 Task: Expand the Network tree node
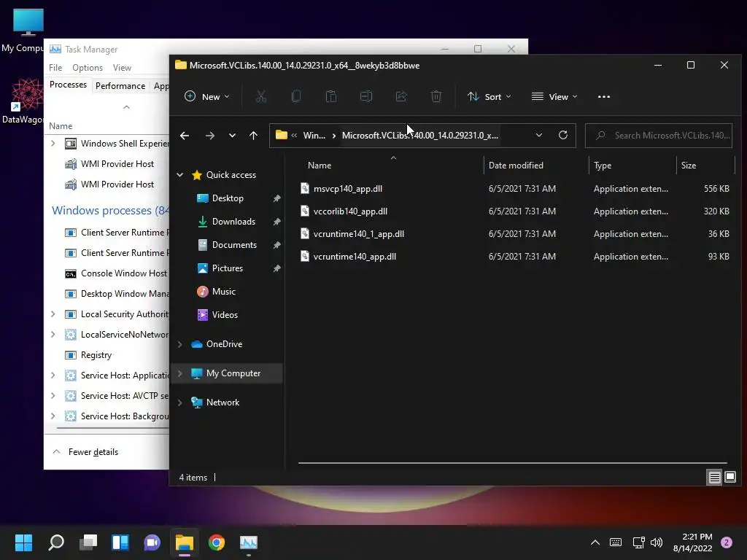(180, 402)
